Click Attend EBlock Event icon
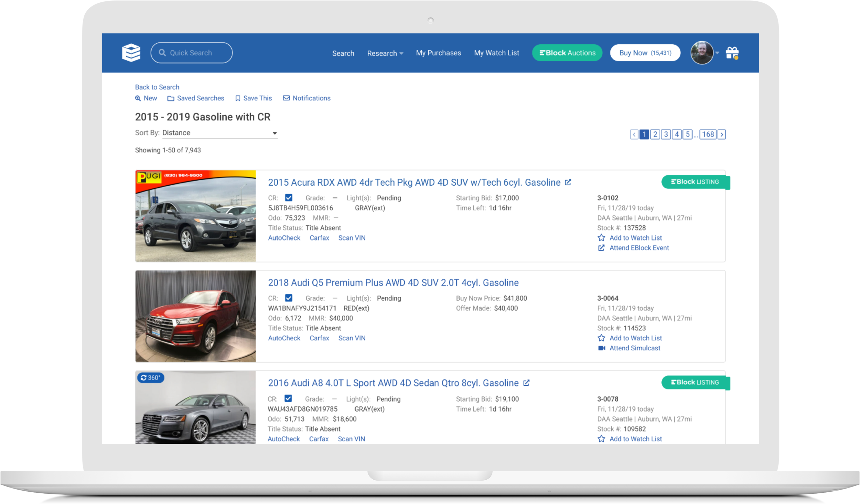Viewport: 860px width, 504px height. [601, 248]
